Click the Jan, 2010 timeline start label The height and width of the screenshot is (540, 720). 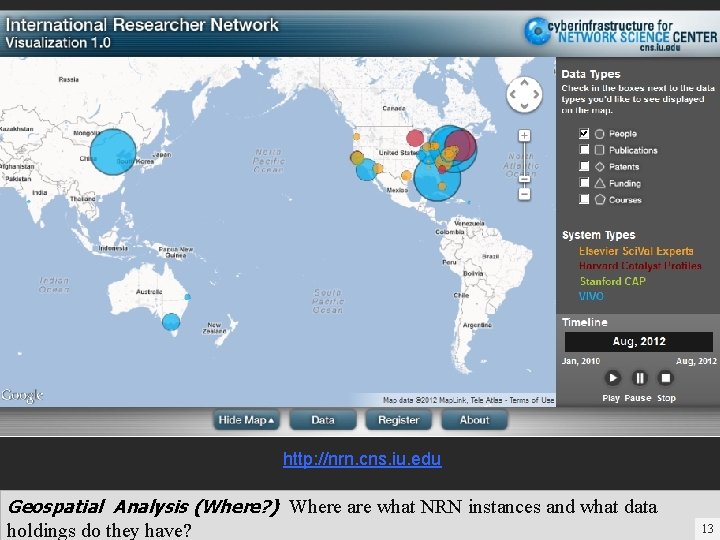tap(581, 361)
